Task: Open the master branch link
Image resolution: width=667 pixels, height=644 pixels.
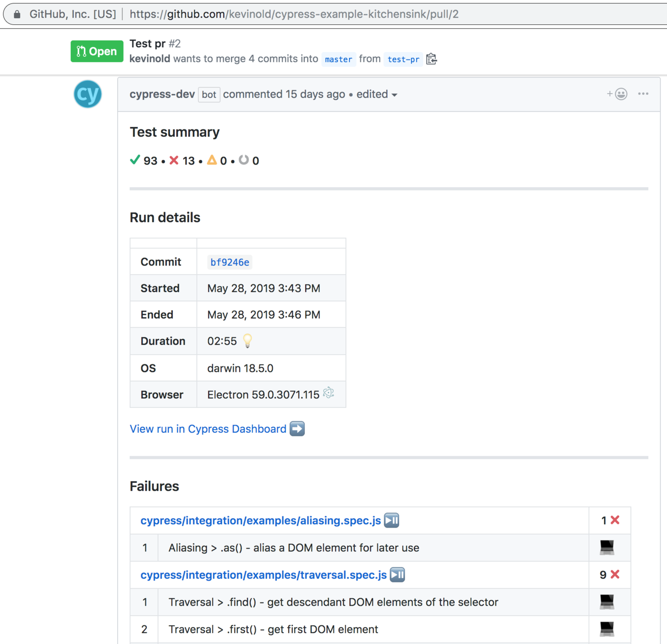Action: point(339,59)
